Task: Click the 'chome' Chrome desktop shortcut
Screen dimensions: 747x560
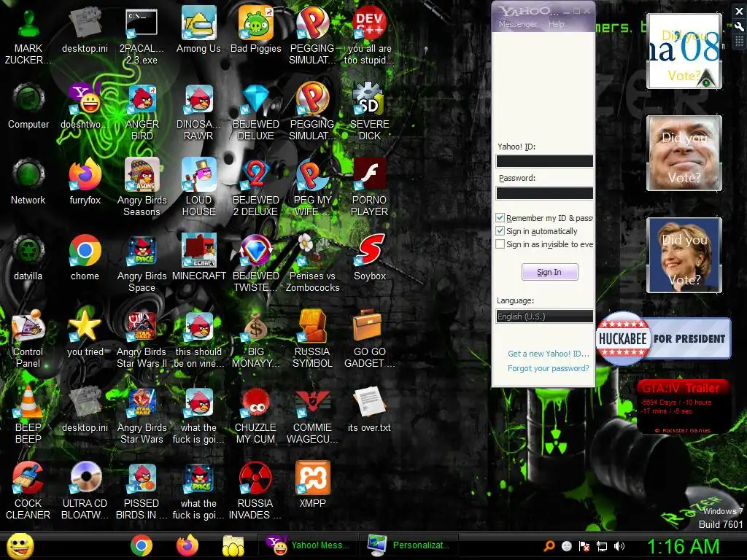Action: [x=85, y=257]
